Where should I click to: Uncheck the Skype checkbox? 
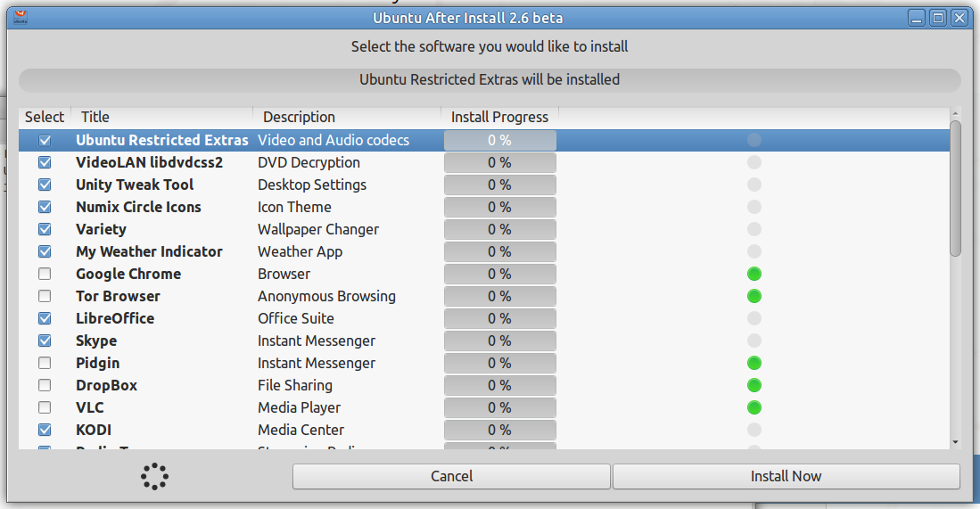tap(45, 341)
